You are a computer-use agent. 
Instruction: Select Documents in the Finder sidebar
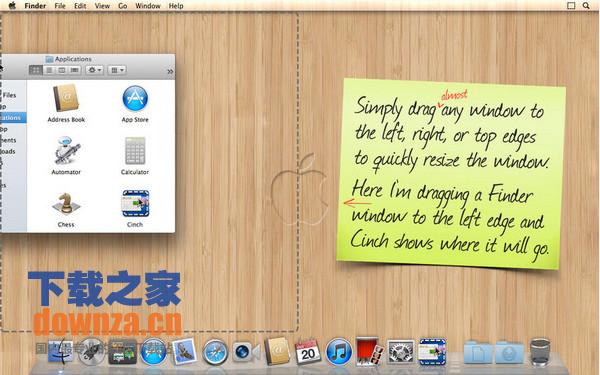tap(8, 140)
